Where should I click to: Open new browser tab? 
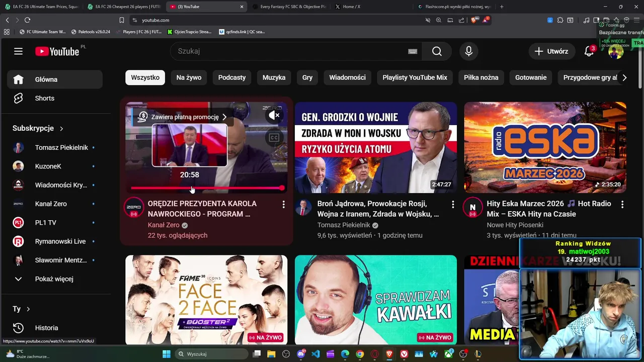[x=502, y=7]
